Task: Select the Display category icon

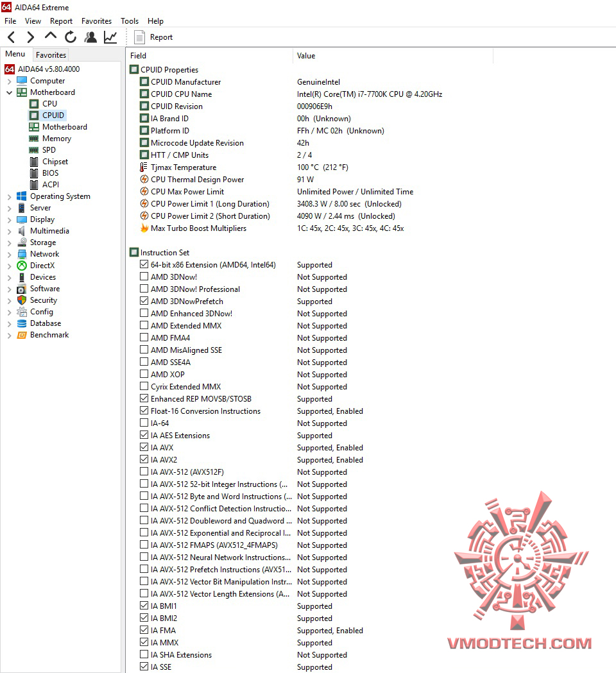Action: [22, 219]
